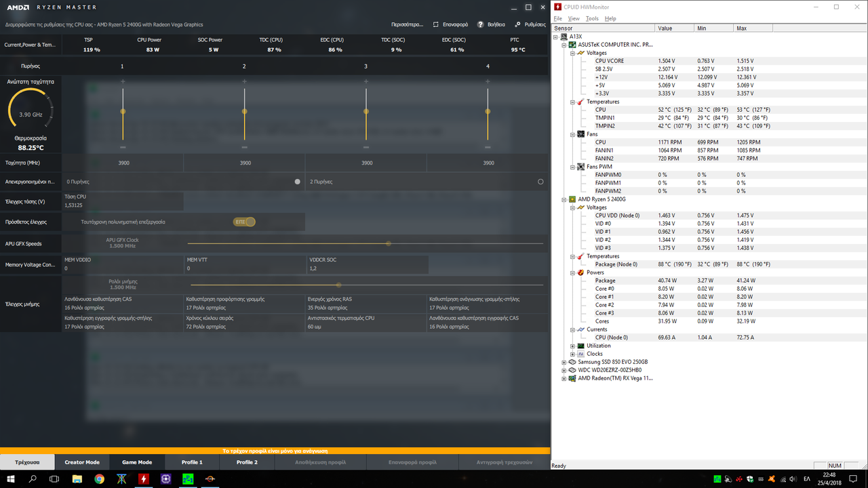Click the Sensor column header

point(604,28)
